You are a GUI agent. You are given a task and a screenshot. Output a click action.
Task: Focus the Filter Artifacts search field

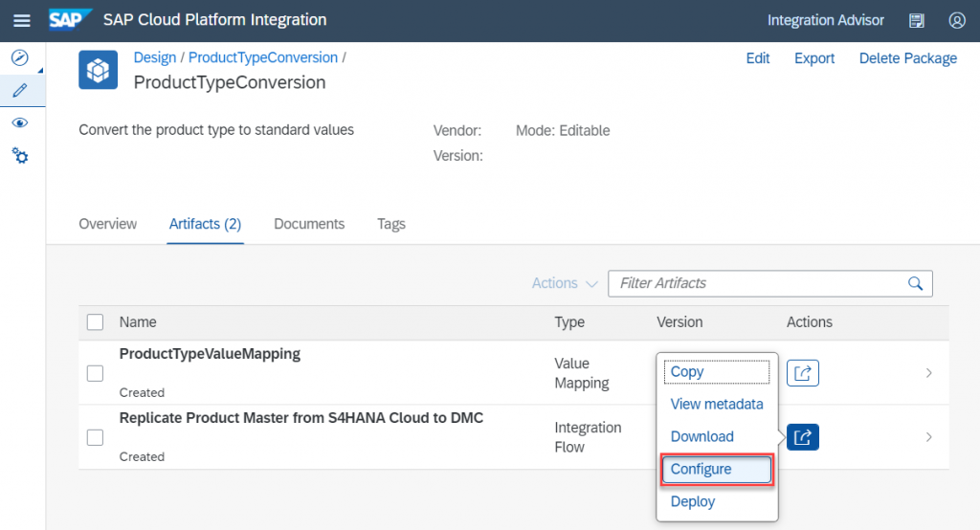(x=770, y=283)
